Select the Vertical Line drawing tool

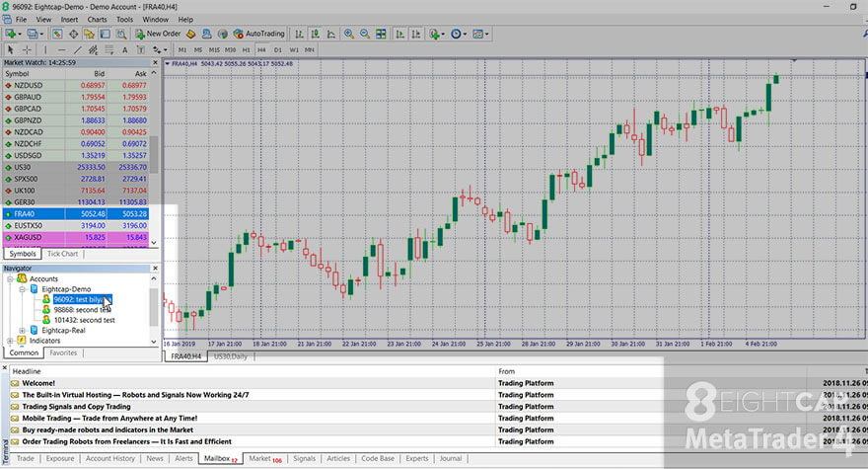click(45, 50)
